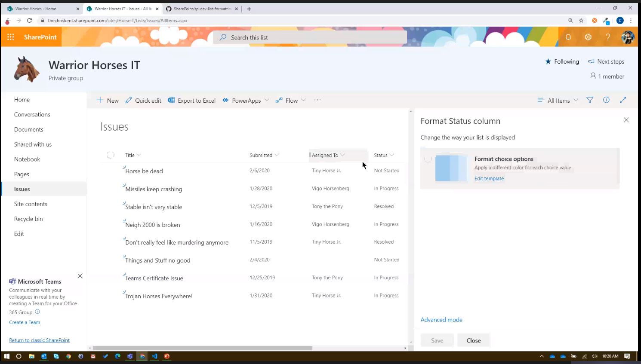This screenshot has width=641, height=364.
Task: Export the Issues list to Excel
Action: click(191, 100)
